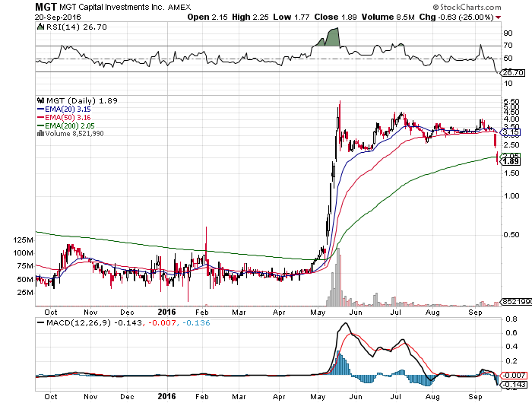Screen dimensions: 532x403
Task: Click the Chg -0.63 (-25.00%) value
Action: [x=456, y=17]
